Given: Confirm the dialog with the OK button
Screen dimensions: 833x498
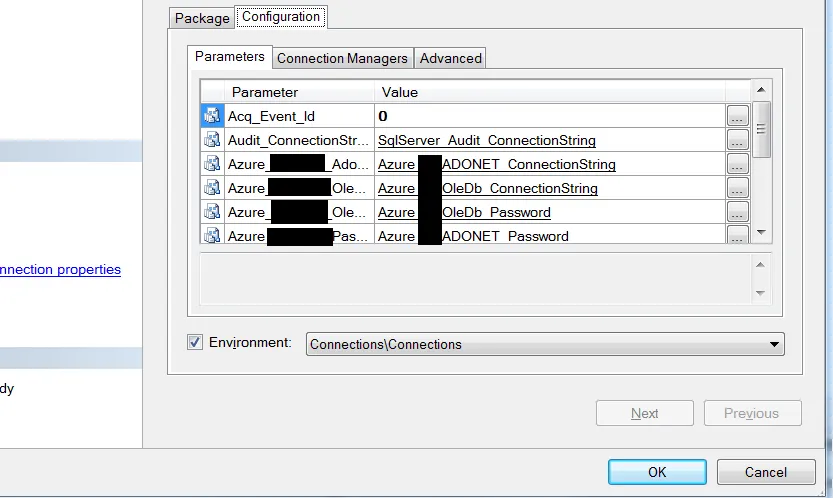Looking at the screenshot, I should 657,472.
